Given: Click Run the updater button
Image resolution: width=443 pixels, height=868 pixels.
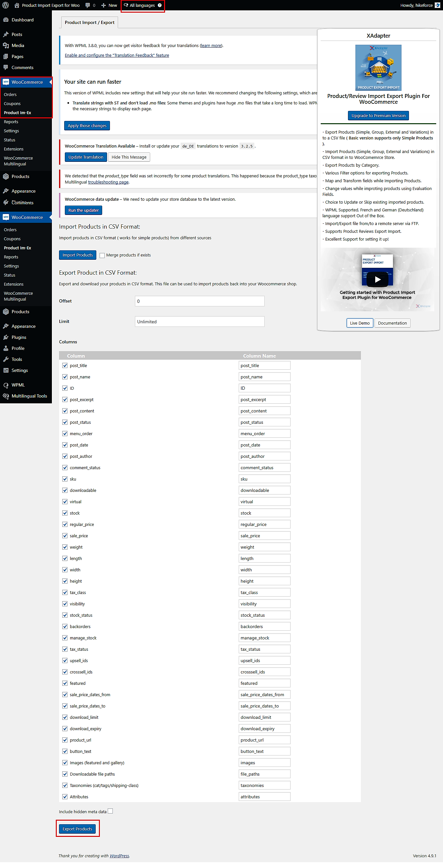Looking at the screenshot, I should point(83,210).
